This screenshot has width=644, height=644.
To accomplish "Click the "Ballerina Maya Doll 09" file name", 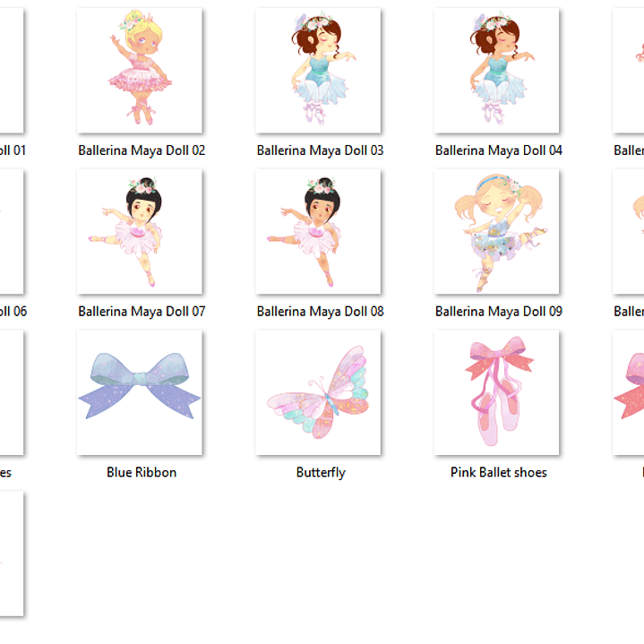I will point(499,312).
